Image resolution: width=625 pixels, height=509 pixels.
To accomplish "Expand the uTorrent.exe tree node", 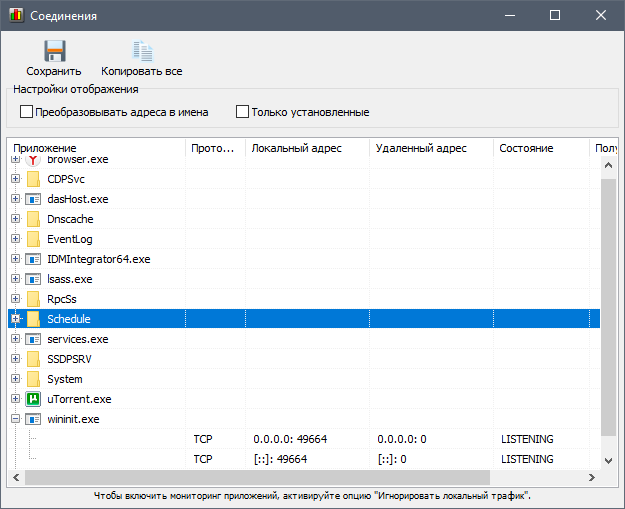I will click(x=16, y=399).
